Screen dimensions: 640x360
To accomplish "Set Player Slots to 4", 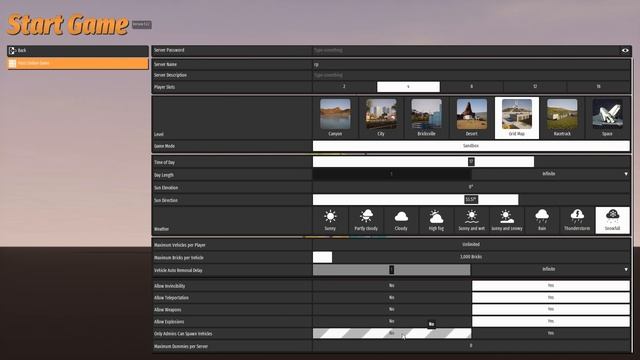I will [408, 87].
